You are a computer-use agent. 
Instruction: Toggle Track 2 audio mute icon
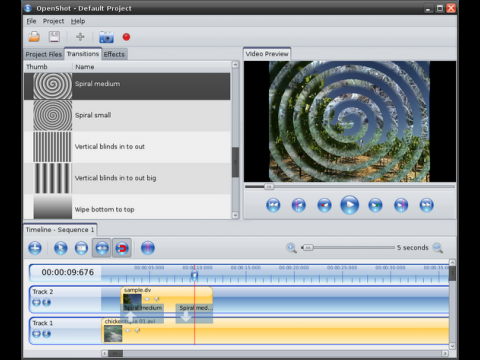click(x=47, y=302)
